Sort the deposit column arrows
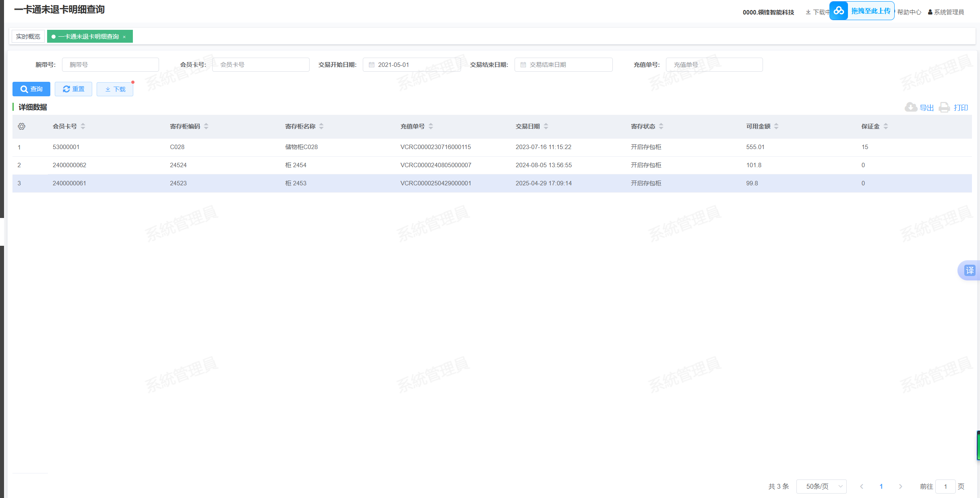 click(886, 127)
